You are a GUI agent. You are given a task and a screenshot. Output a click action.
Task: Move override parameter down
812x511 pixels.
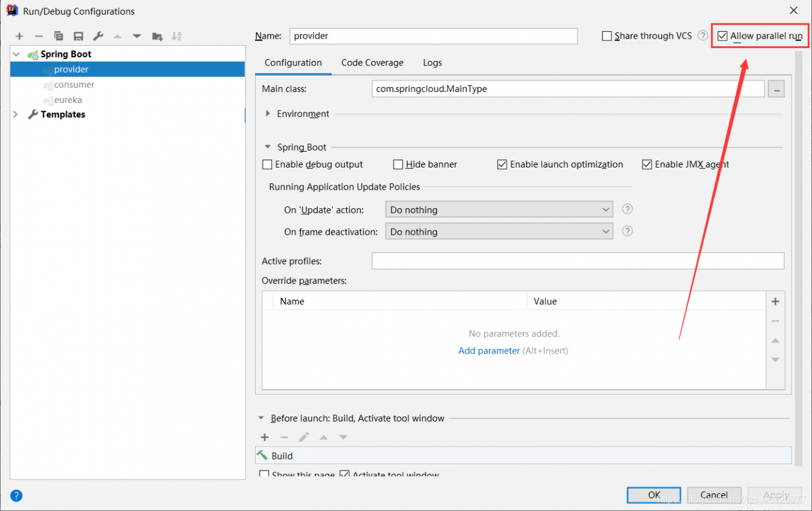(x=775, y=360)
